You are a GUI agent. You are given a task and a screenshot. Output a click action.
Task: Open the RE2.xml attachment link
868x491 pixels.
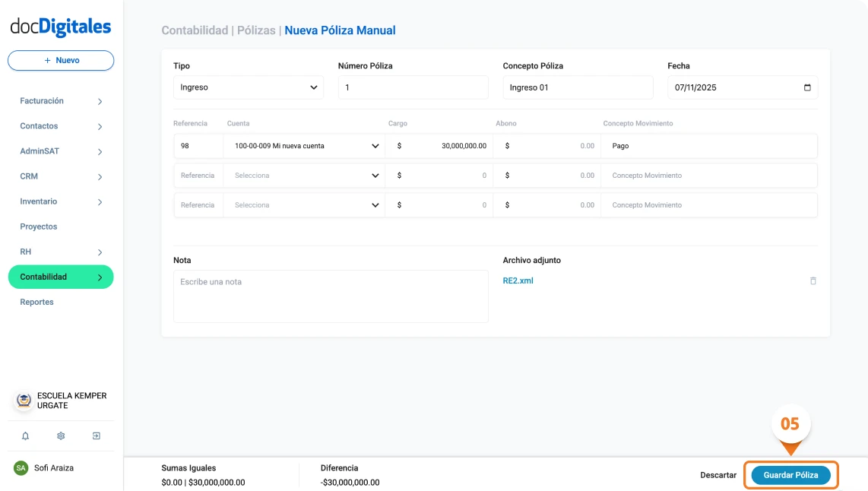[x=518, y=280]
